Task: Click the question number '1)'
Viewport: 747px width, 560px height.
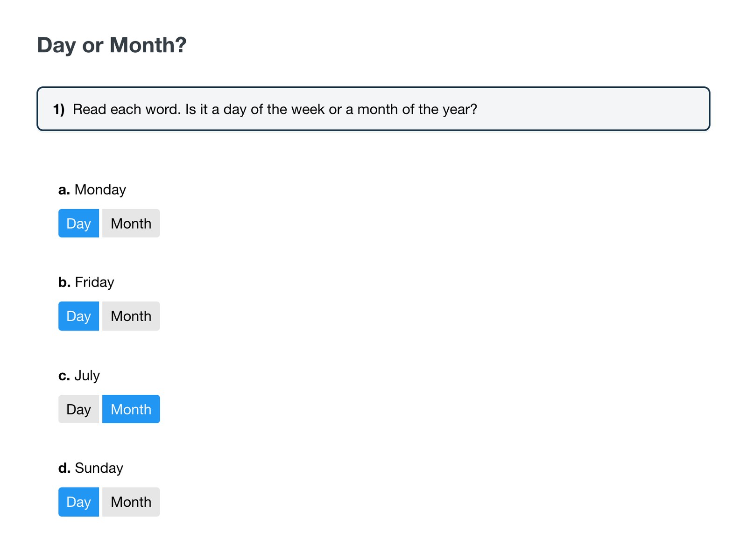Action: tap(59, 109)
